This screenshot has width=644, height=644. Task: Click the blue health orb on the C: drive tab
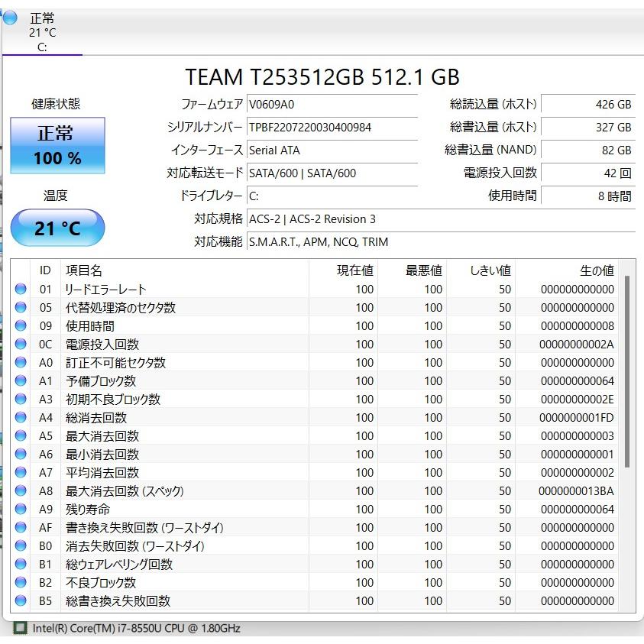(8, 19)
